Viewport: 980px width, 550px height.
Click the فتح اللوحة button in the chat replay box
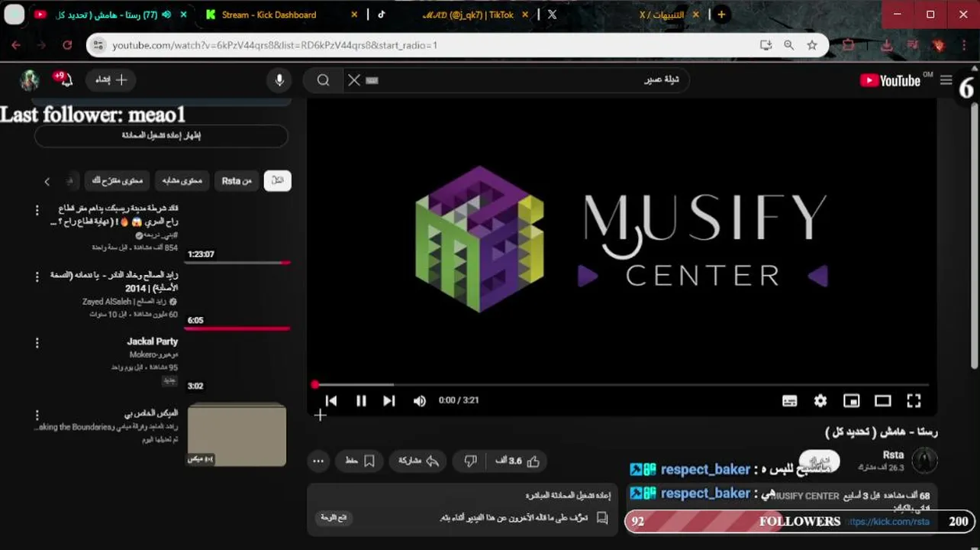334,518
